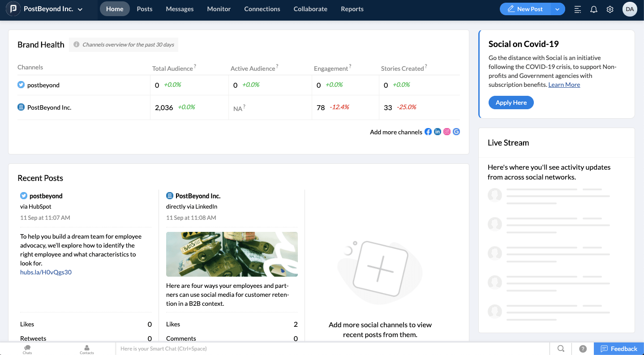644x355 pixels.
Task: Open the hubs.la/H0vQgs30 link
Action: point(46,272)
